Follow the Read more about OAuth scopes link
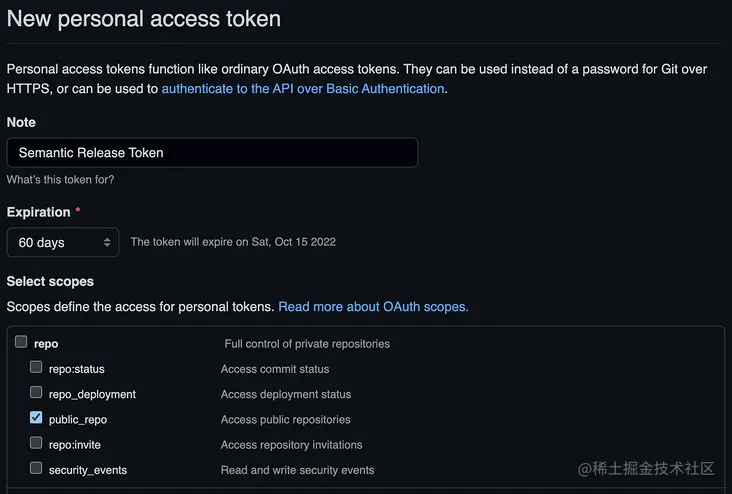The width and height of the screenshot is (732, 494). pyautogui.click(x=373, y=306)
